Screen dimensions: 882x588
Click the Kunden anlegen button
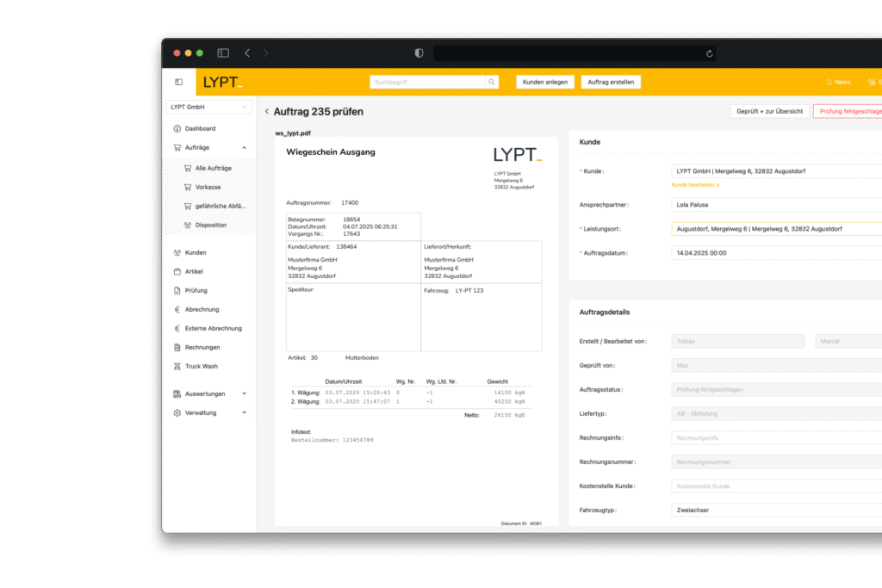(545, 82)
